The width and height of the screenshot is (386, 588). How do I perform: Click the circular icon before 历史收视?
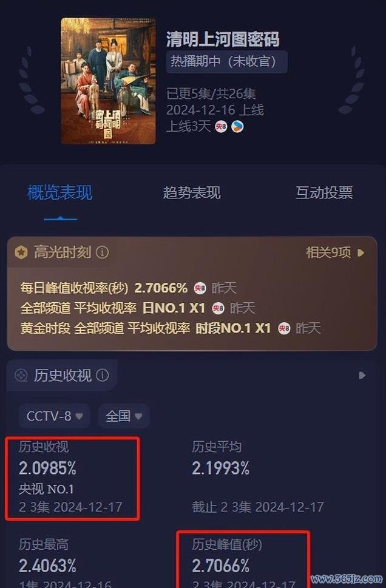tap(21, 375)
